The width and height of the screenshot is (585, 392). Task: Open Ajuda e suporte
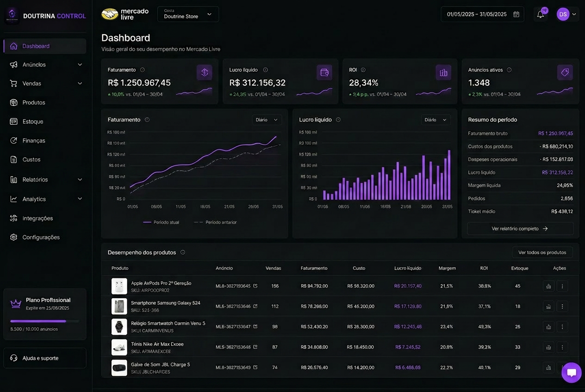(45, 358)
